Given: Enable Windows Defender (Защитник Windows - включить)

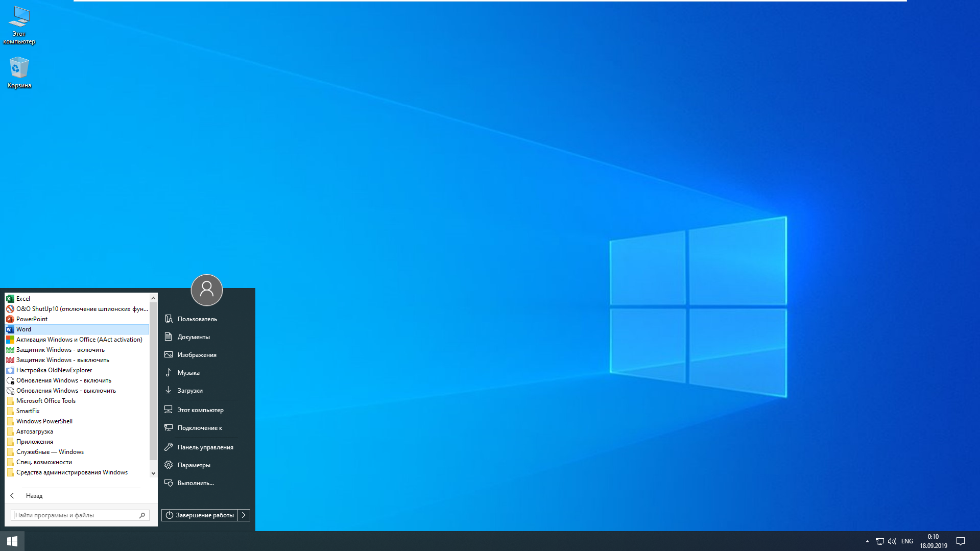Looking at the screenshot, I should [x=60, y=350].
